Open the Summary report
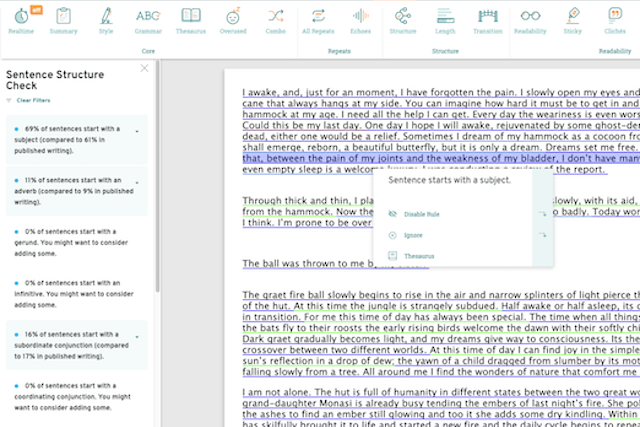Screen dimensions: 640x427 63,20
